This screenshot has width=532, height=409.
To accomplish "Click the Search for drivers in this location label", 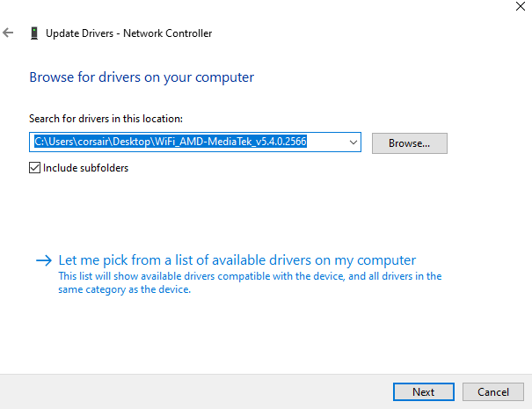I will tap(106, 119).
